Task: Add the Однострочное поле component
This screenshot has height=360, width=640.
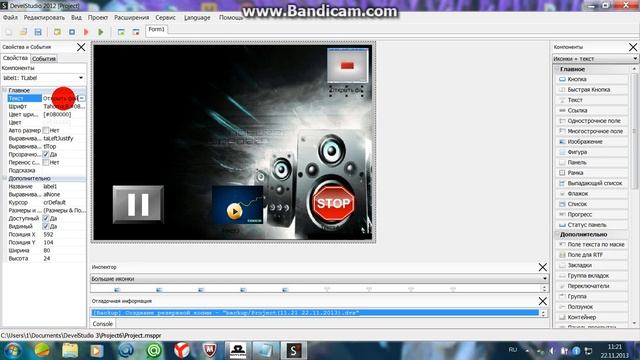Action: tap(592, 121)
